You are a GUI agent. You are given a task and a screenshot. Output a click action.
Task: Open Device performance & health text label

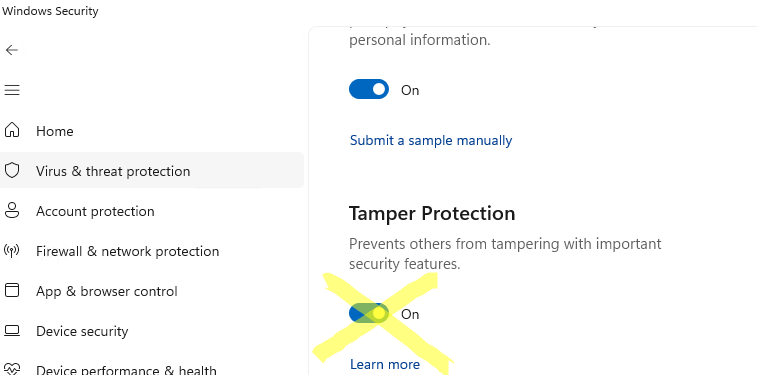[x=126, y=370]
